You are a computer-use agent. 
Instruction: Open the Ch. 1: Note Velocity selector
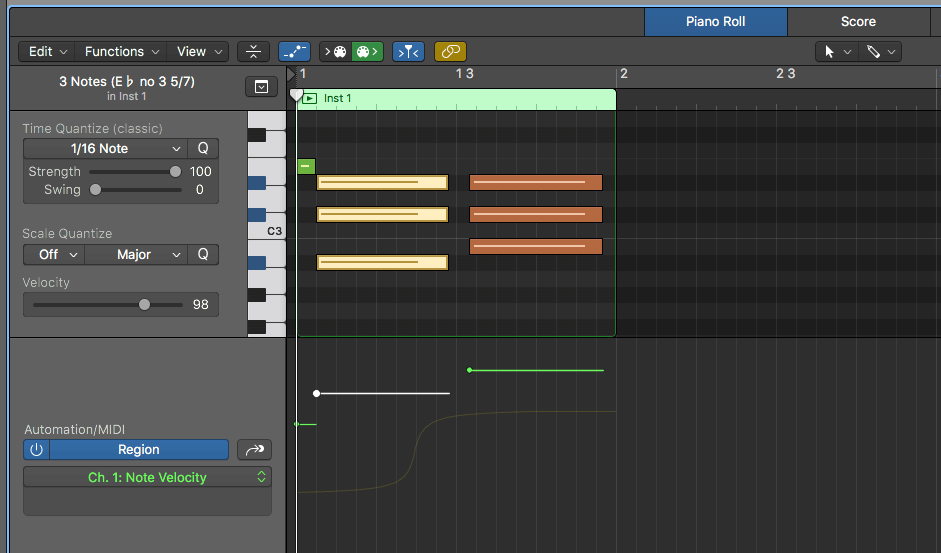(147, 477)
